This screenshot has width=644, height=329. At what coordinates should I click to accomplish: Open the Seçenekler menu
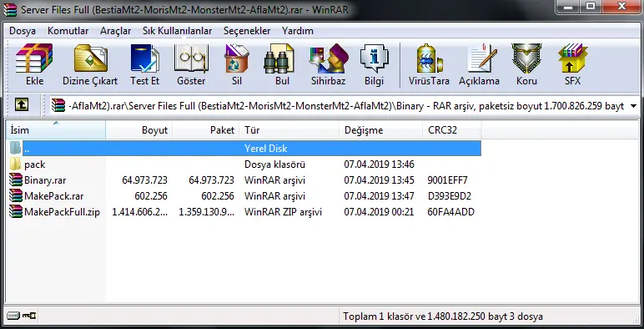(247, 31)
